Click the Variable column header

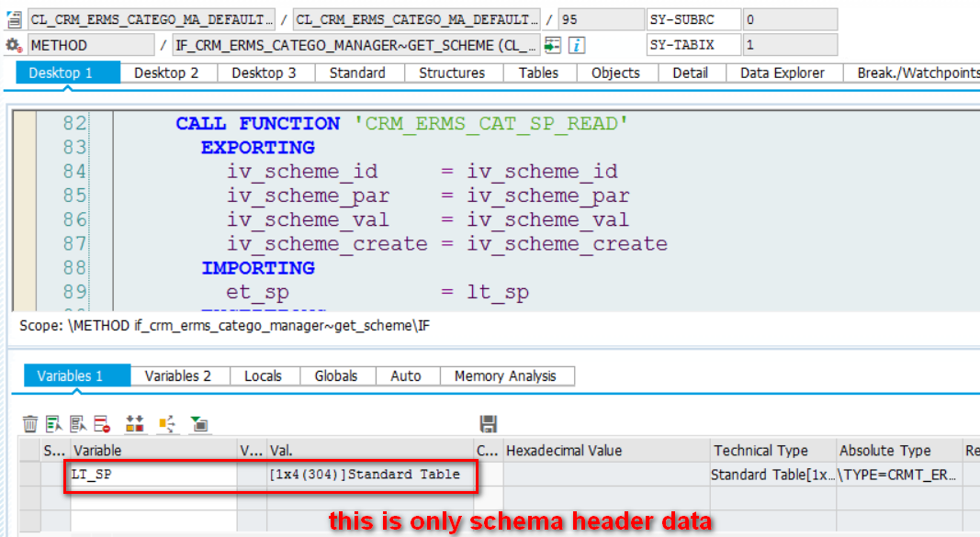(153, 450)
